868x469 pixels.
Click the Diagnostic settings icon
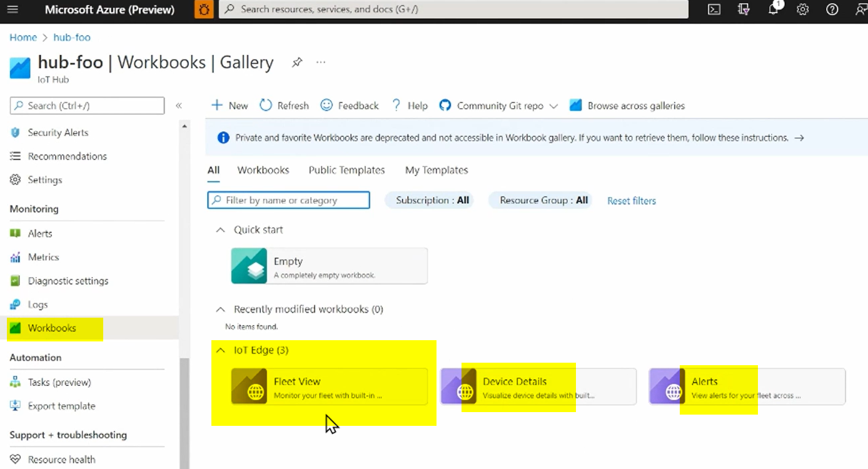(x=16, y=281)
